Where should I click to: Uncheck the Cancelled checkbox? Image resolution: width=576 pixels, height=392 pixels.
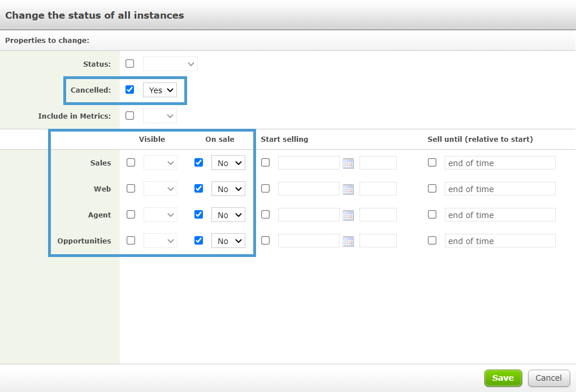[130, 90]
